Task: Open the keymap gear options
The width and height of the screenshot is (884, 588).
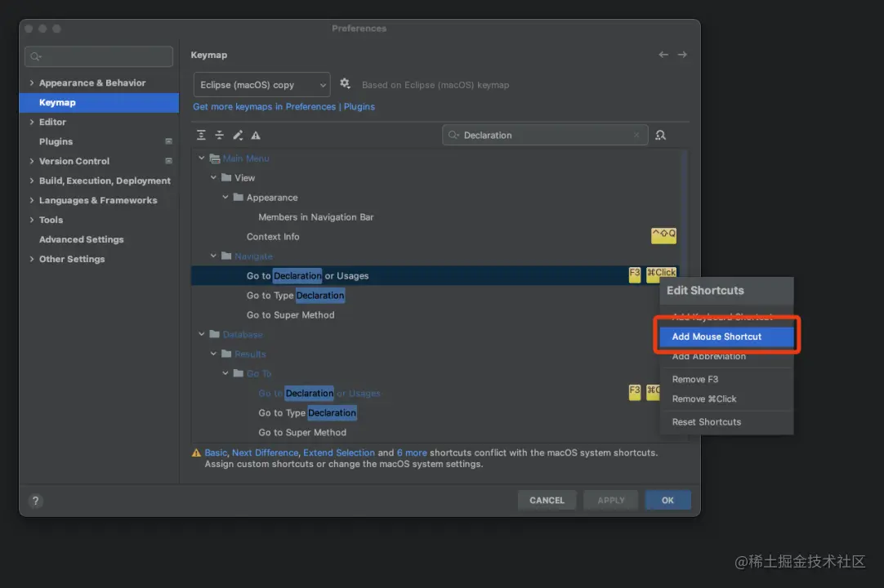Action: click(345, 84)
